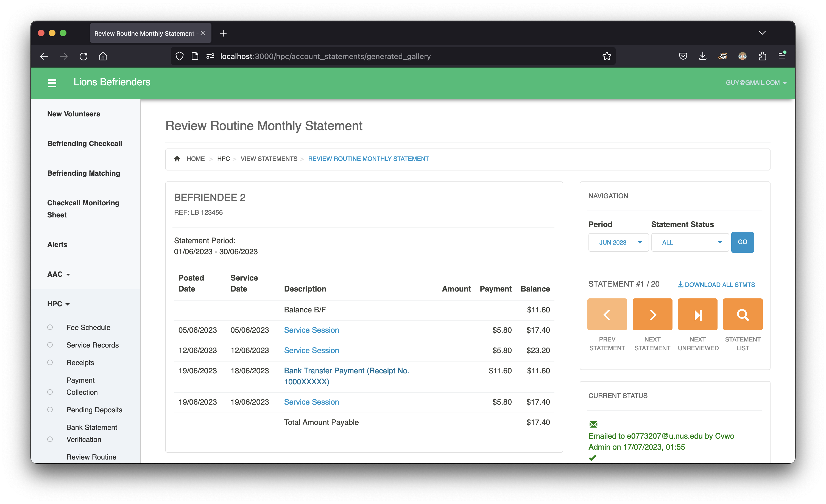The height and width of the screenshot is (504, 826).
Task: Select the Bank Statement Verification radio bullet
Action: [x=50, y=439]
